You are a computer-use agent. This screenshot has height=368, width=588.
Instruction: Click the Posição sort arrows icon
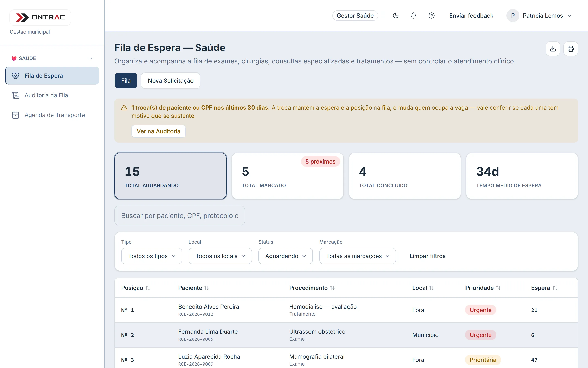click(x=148, y=288)
